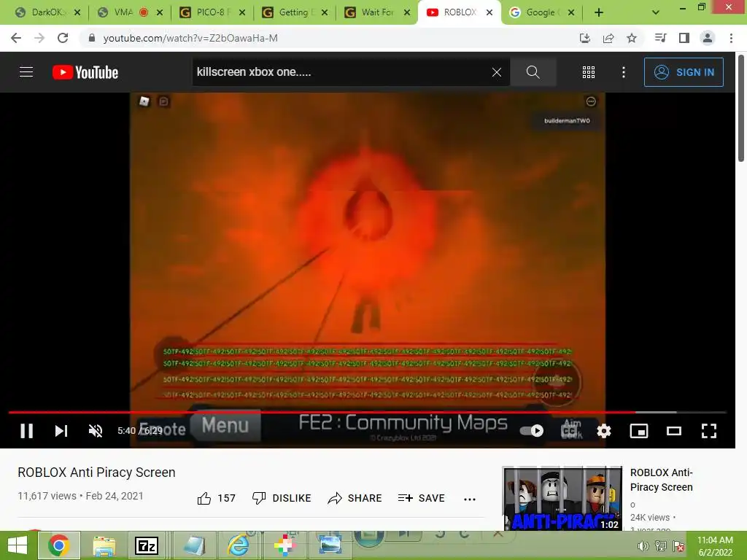Clear the search query with X
This screenshot has height=560, width=747.
point(496,72)
